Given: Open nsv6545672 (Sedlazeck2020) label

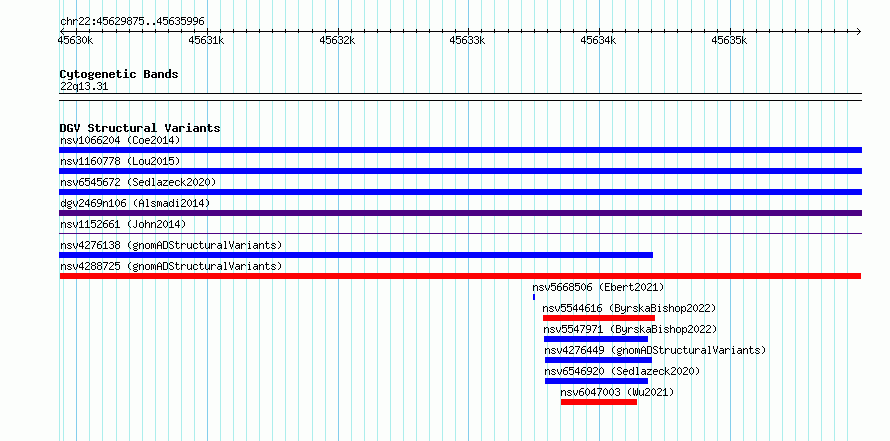Looking at the screenshot, I should 138,182.
